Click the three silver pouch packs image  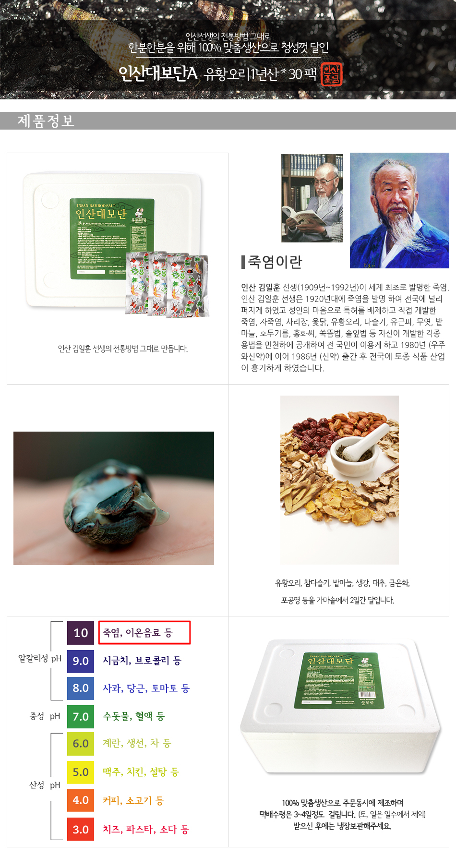(x=167, y=284)
